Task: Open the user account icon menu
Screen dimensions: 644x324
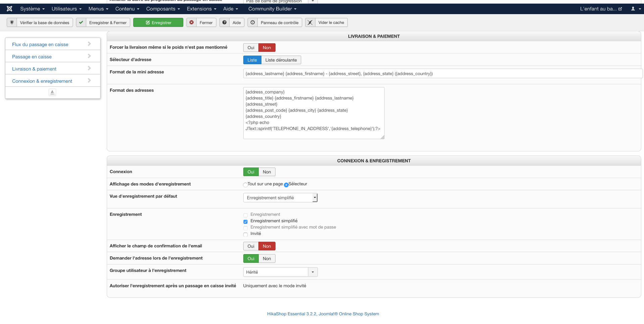Action: click(x=636, y=9)
